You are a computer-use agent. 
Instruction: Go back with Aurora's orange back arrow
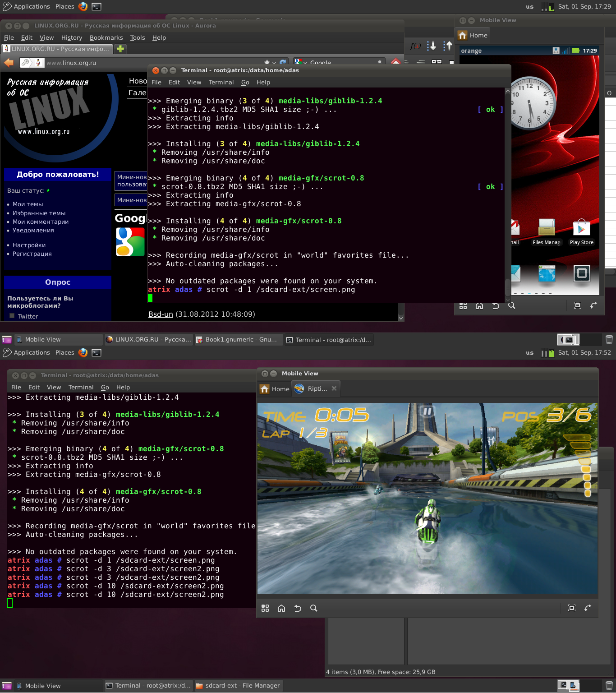coord(9,63)
